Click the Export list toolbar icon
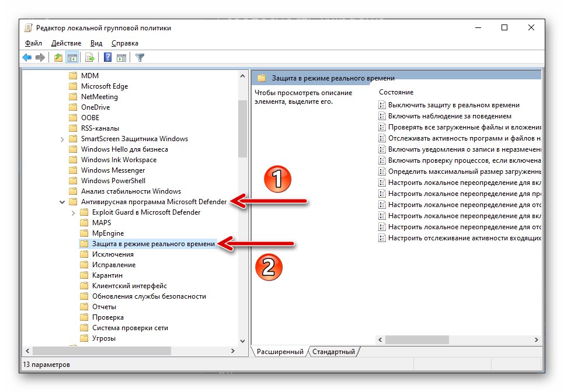The width and height of the screenshot is (564, 392). 89,58
